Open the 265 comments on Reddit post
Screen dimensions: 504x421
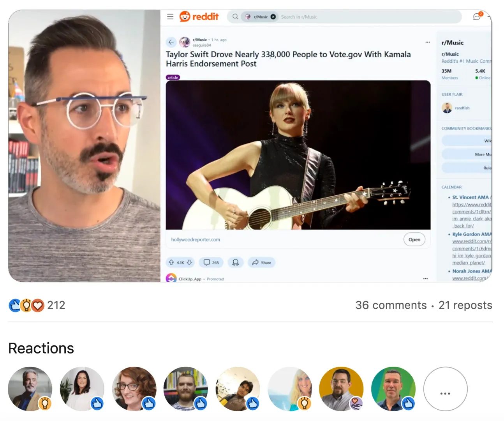click(211, 262)
